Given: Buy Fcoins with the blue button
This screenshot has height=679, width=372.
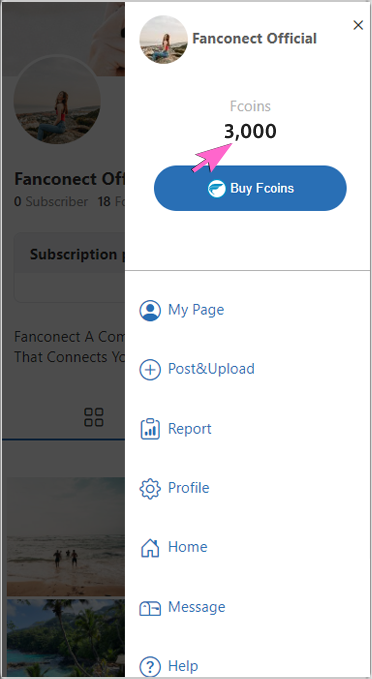Looking at the screenshot, I should click(x=250, y=188).
